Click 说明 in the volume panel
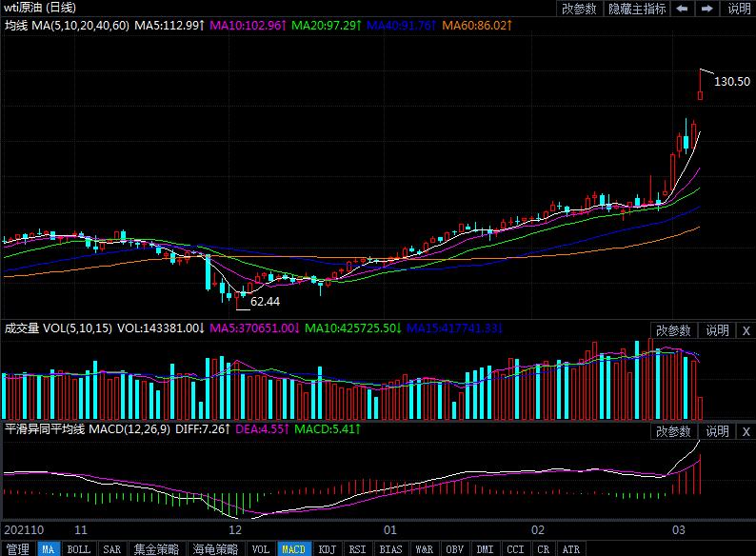 click(x=717, y=330)
